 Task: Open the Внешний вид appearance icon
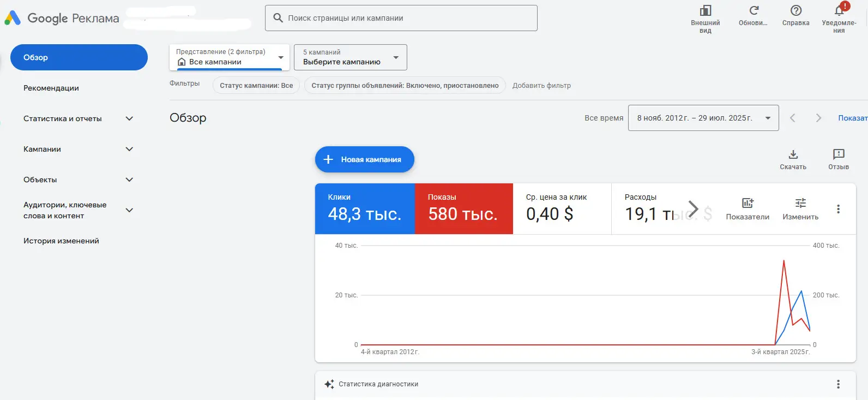click(x=705, y=11)
